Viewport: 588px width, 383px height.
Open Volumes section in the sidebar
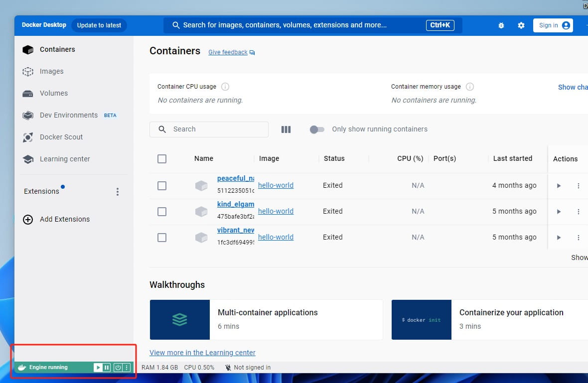53,93
